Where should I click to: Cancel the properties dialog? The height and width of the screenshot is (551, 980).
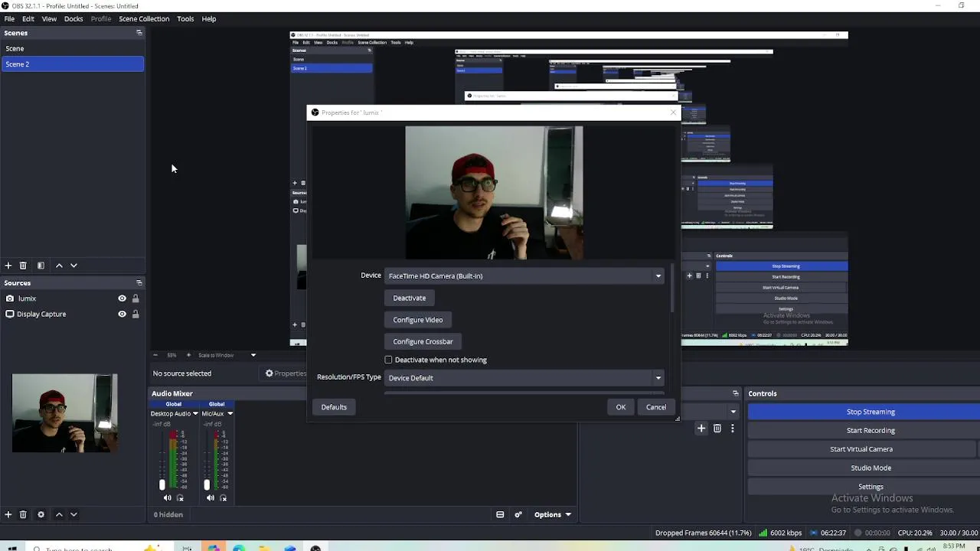pyautogui.click(x=656, y=407)
